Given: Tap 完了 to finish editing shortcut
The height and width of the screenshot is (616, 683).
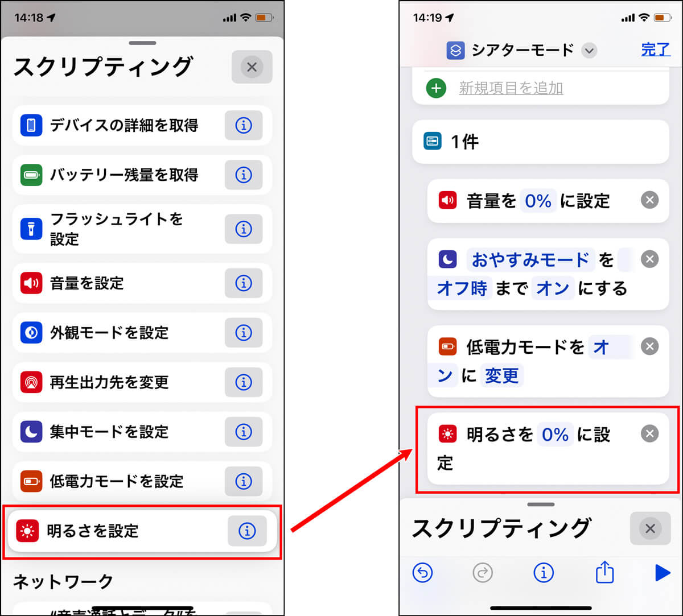Looking at the screenshot, I should coord(656,49).
